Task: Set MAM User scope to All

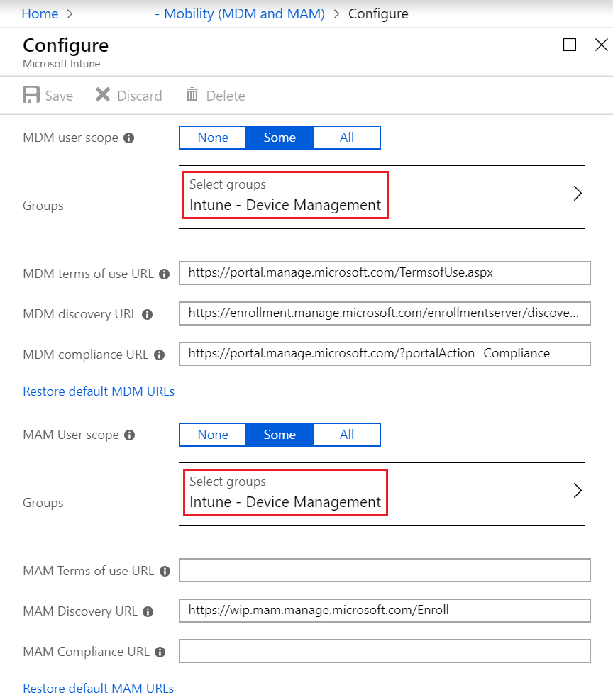Action: pyautogui.click(x=347, y=435)
